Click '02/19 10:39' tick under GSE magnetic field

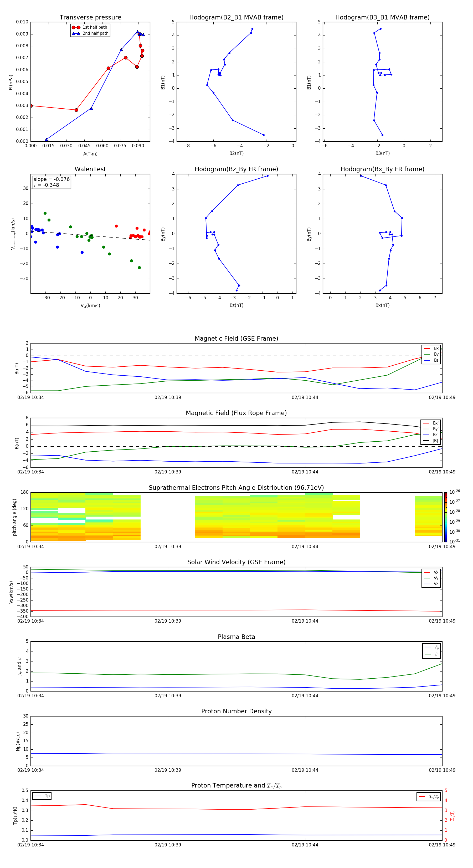point(168,397)
